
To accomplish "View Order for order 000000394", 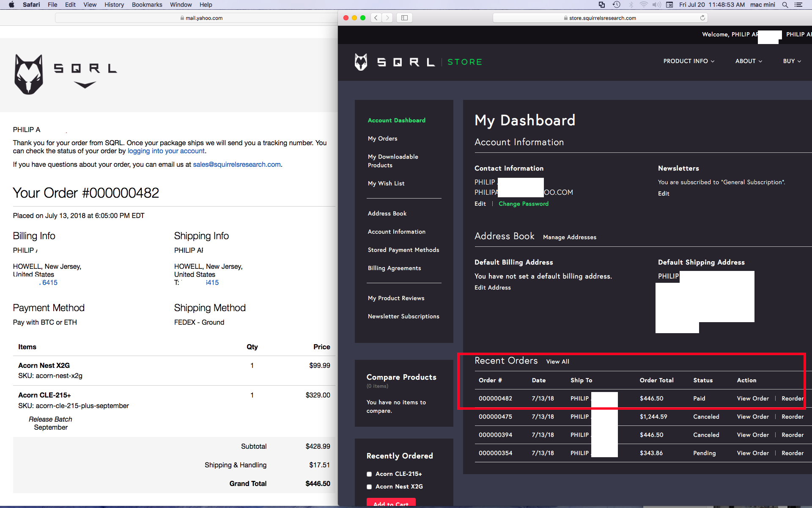I will (753, 435).
